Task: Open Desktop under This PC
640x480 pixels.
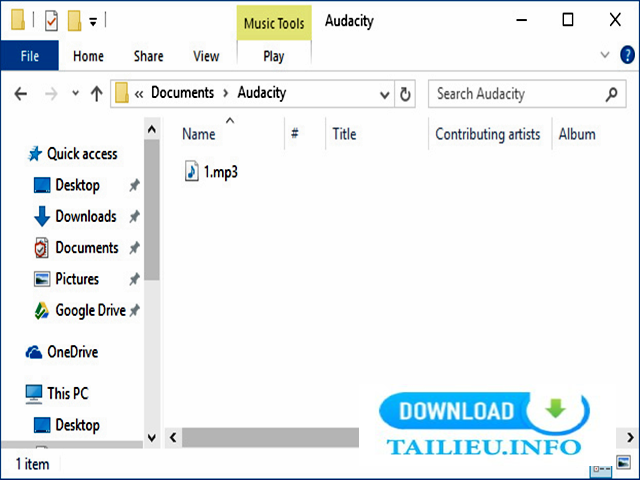Action: click(x=77, y=425)
